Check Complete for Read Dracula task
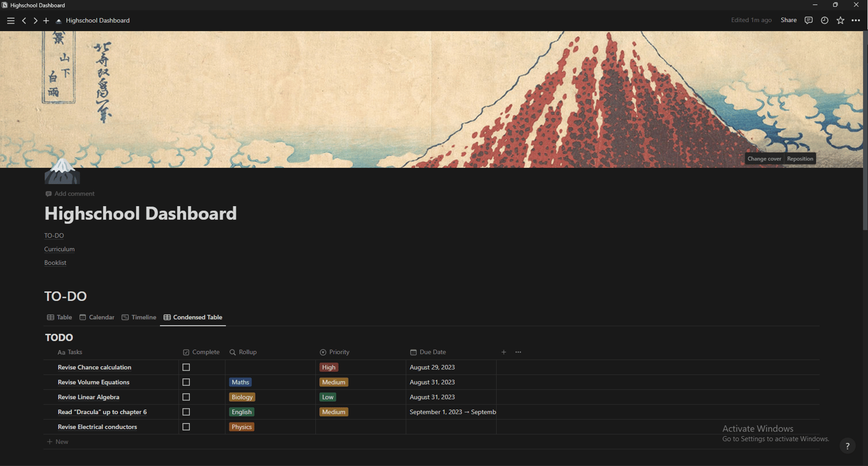Image resolution: width=868 pixels, height=466 pixels. (x=186, y=412)
